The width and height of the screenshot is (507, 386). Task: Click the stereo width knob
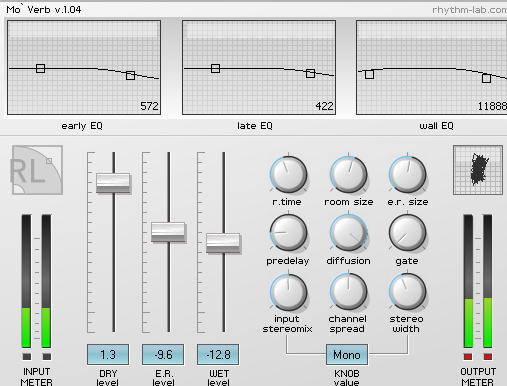point(407,292)
